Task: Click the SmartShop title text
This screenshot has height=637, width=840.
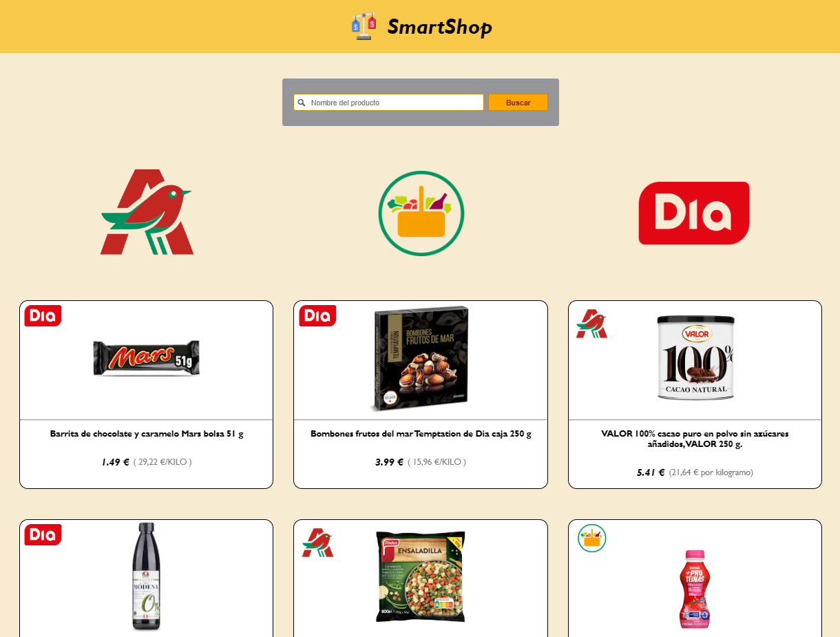Action: click(x=439, y=27)
